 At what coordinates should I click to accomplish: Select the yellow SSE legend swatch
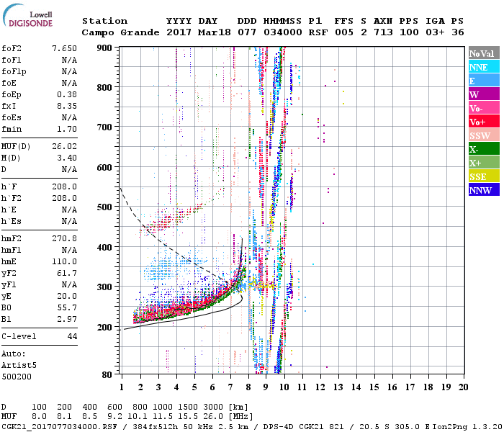click(482, 176)
